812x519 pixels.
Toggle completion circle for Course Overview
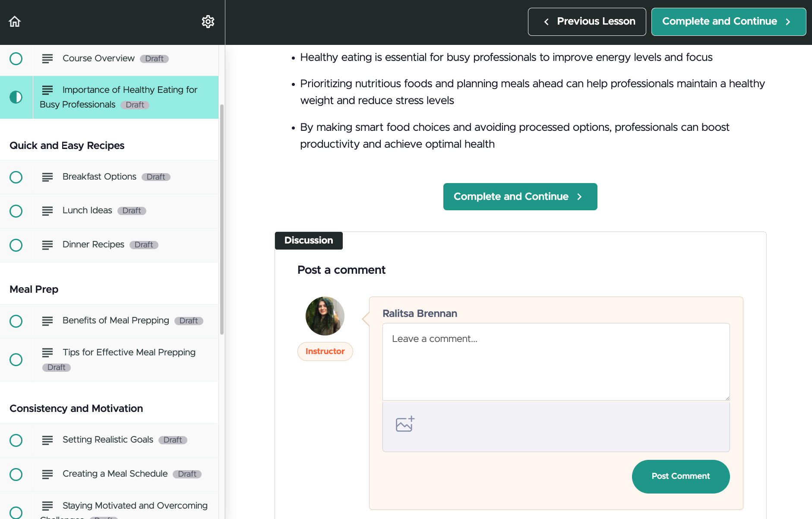[16, 59]
